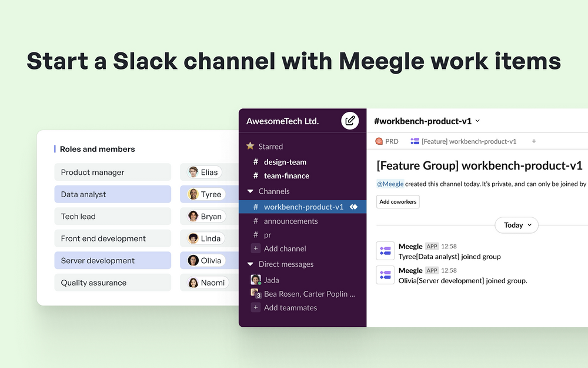Click the text "Olivia[Server development] joined group."
Screen dimensions: 588x368
click(x=463, y=280)
